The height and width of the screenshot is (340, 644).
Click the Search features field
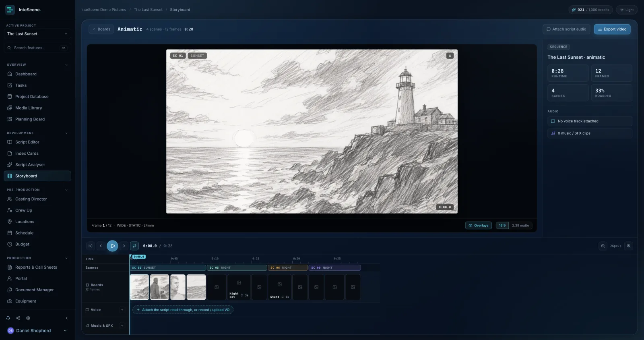click(x=37, y=48)
